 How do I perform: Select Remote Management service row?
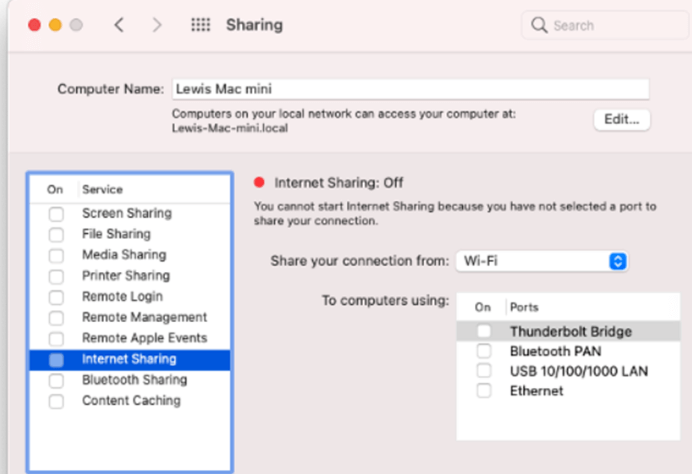click(x=130, y=317)
